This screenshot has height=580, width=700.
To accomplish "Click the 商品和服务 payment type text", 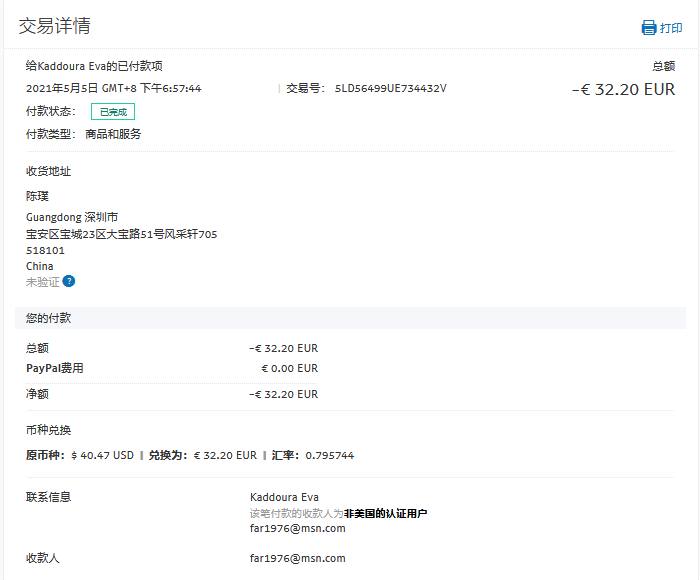I will 113,134.
